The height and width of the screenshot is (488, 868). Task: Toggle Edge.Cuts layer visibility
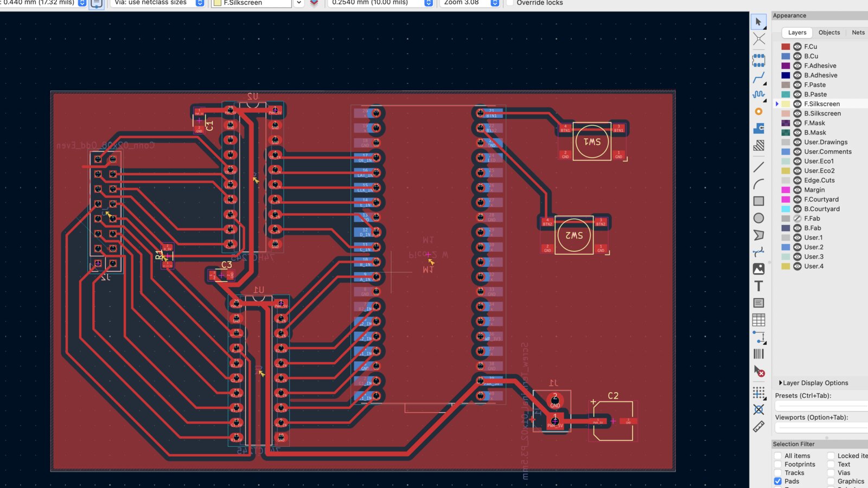(x=797, y=181)
